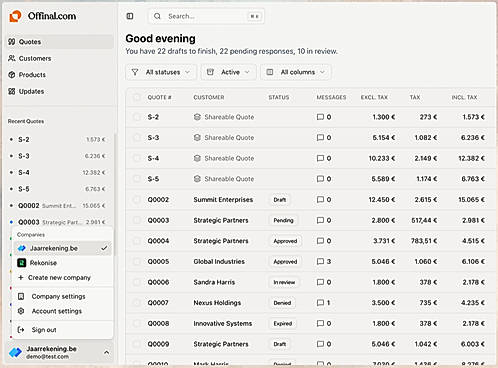Click Innovative Systems customer cell
498x368 pixels.
(223, 324)
